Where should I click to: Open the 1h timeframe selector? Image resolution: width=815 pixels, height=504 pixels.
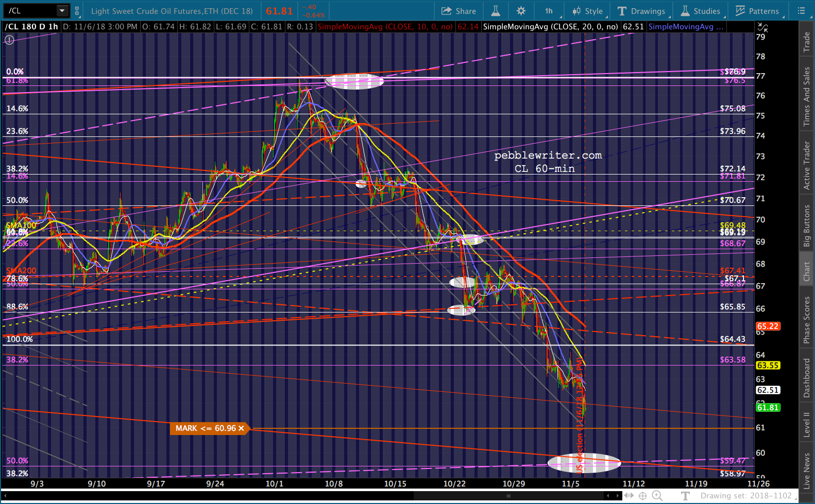click(549, 11)
